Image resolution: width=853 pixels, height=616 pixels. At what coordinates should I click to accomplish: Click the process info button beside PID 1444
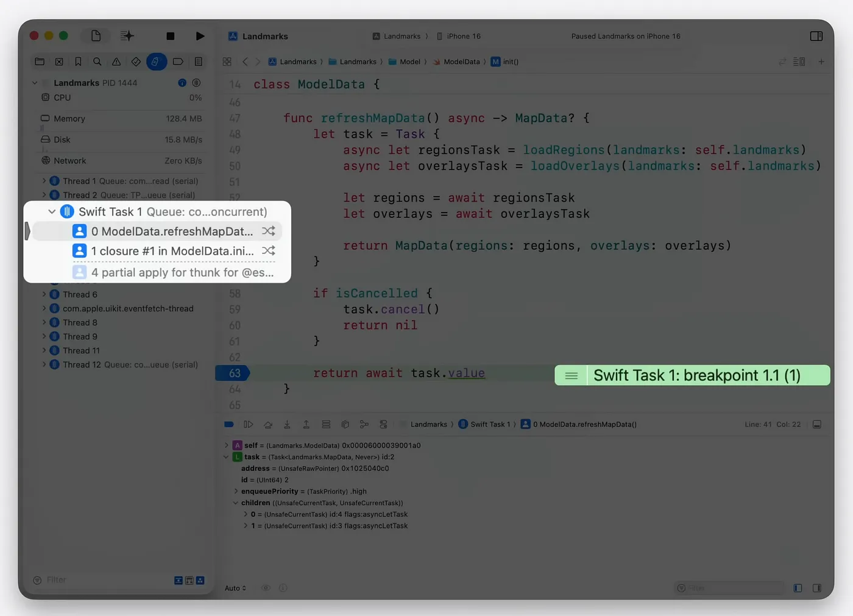(x=182, y=82)
